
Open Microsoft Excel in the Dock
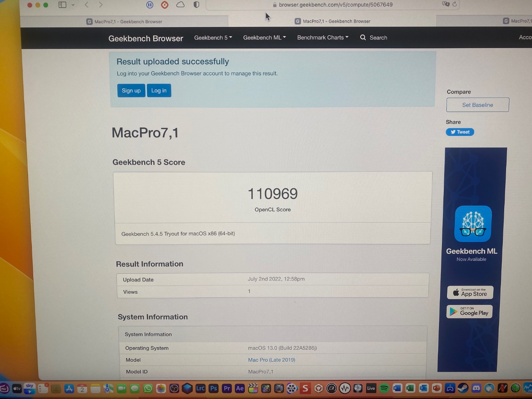pos(410,388)
